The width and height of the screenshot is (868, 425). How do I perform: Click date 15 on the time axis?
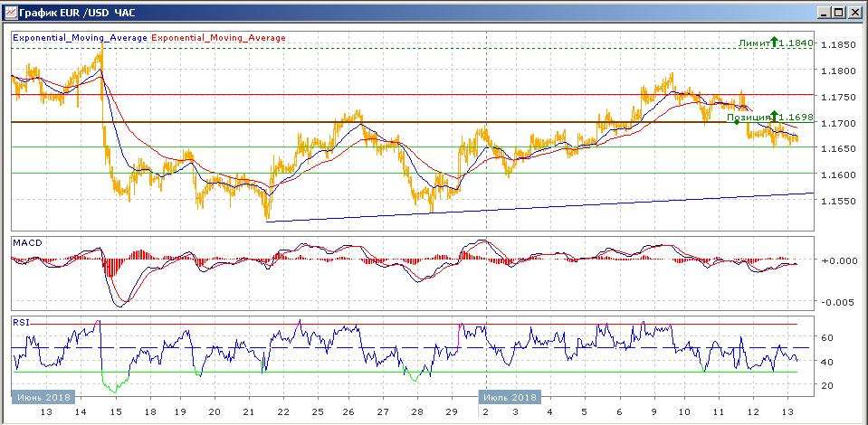(115, 411)
